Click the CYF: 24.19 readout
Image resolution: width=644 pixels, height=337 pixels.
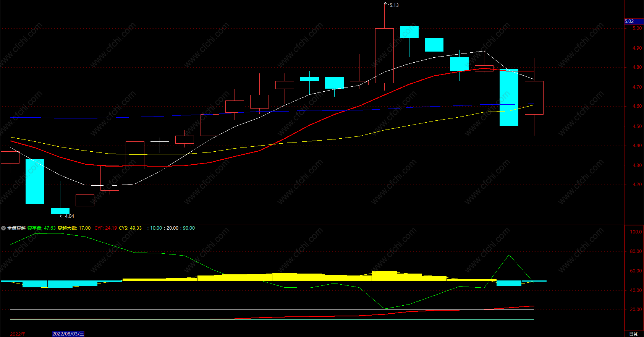(x=106, y=228)
